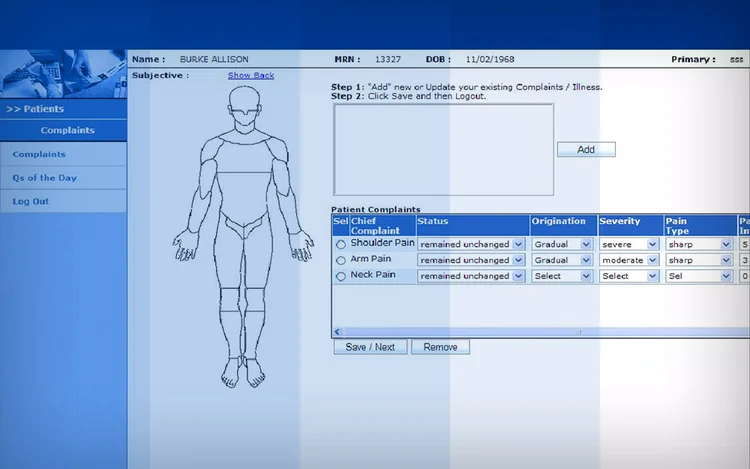Select the Shoulder Pain radio button
The image size is (750, 469).
341,244
